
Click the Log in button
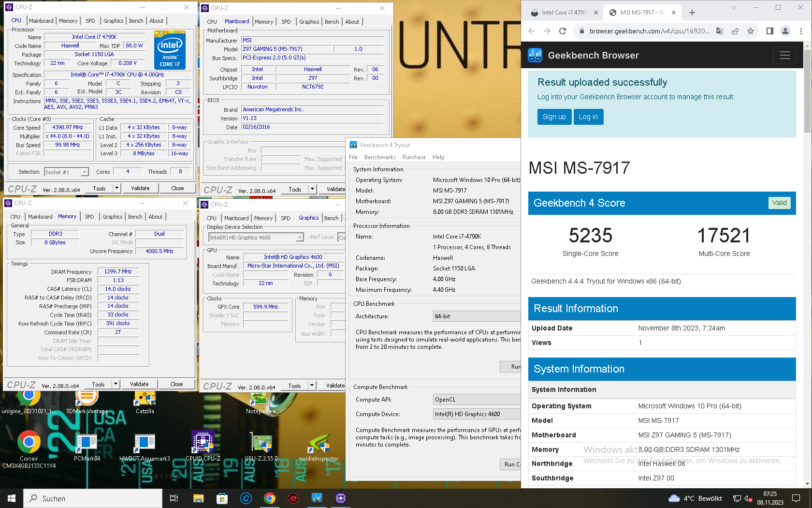tap(588, 117)
